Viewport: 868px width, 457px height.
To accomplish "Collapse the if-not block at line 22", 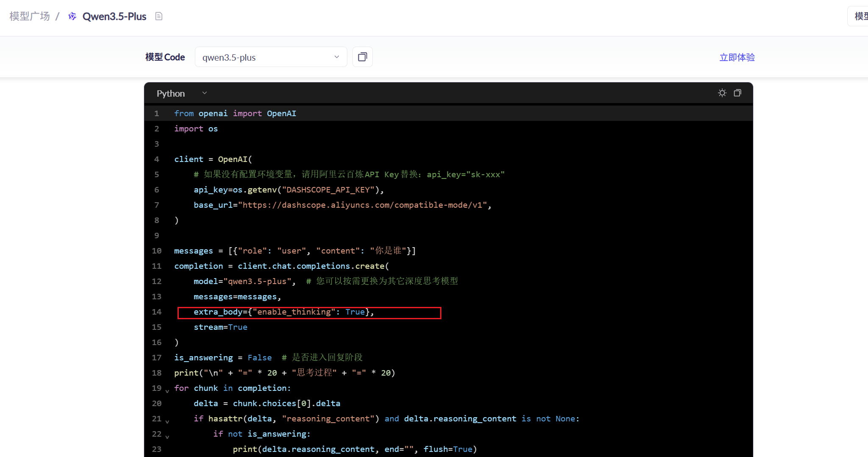I will [x=167, y=437].
